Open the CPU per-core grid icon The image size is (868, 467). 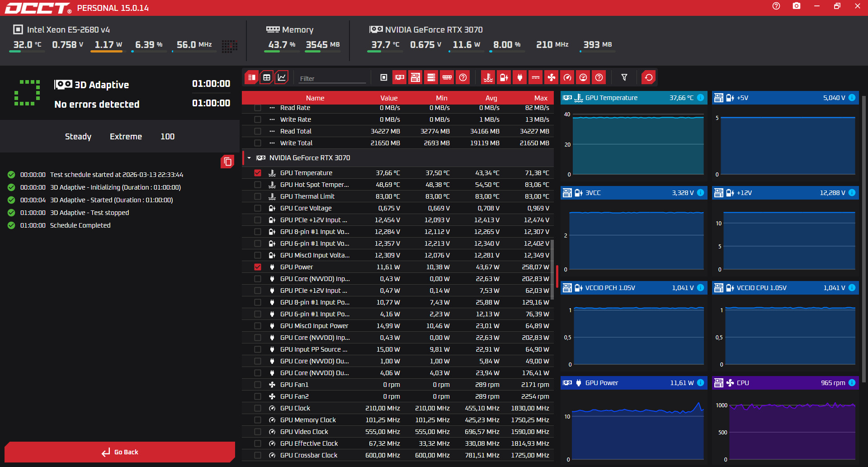click(230, 46)
